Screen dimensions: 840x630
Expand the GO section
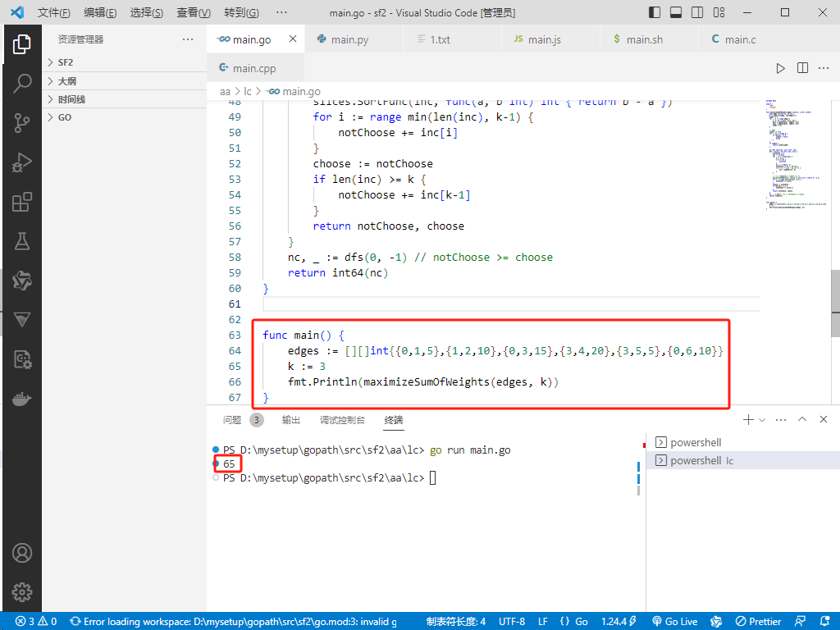tap(125, 117)
